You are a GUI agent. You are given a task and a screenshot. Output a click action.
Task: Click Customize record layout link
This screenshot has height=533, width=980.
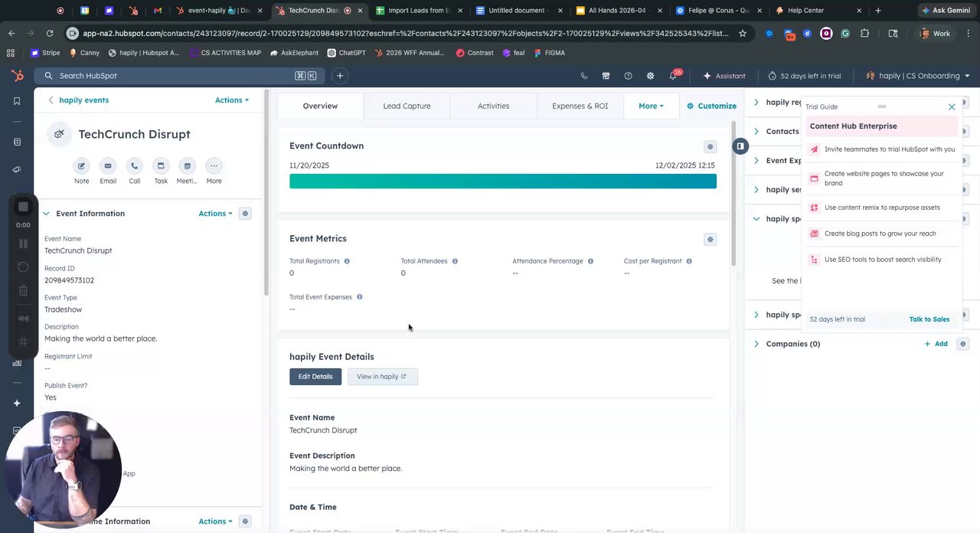click(711, 106)
